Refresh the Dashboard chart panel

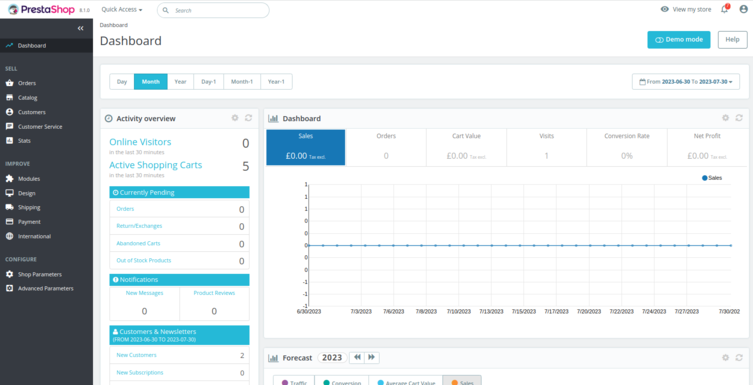point(739,118)
